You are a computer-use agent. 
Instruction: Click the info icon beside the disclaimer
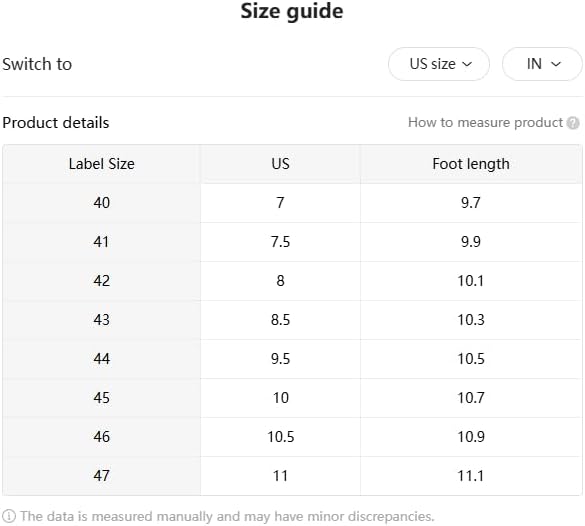(9, 516)
